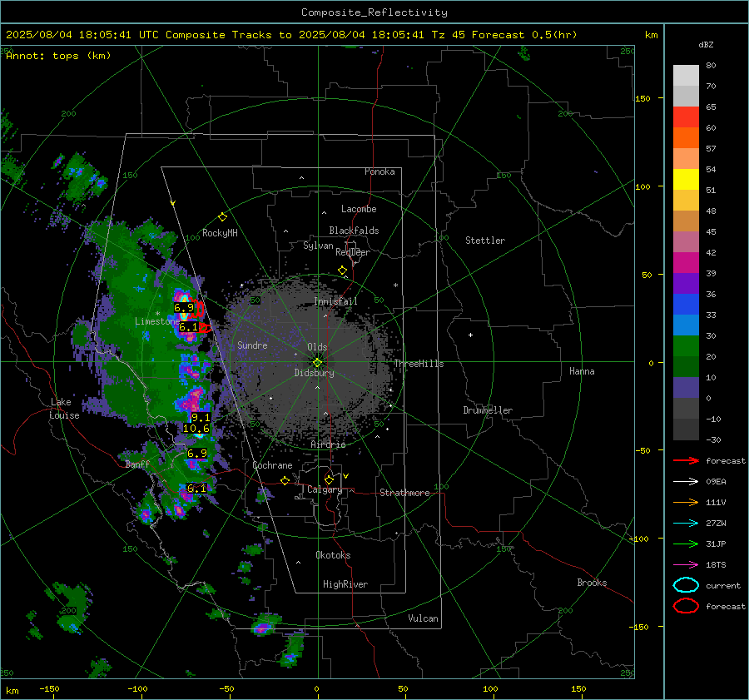
Task: Click the 9.1 storm top label
Action: (x=200, y=418)
